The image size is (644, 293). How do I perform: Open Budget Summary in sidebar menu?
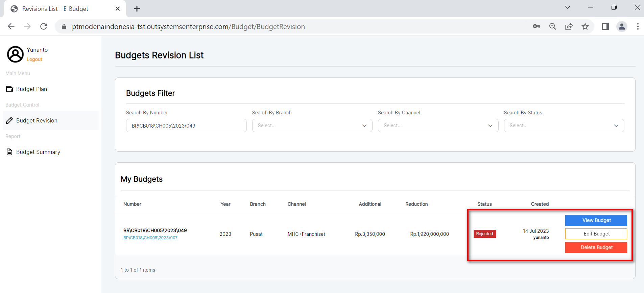tap(38, 152)
